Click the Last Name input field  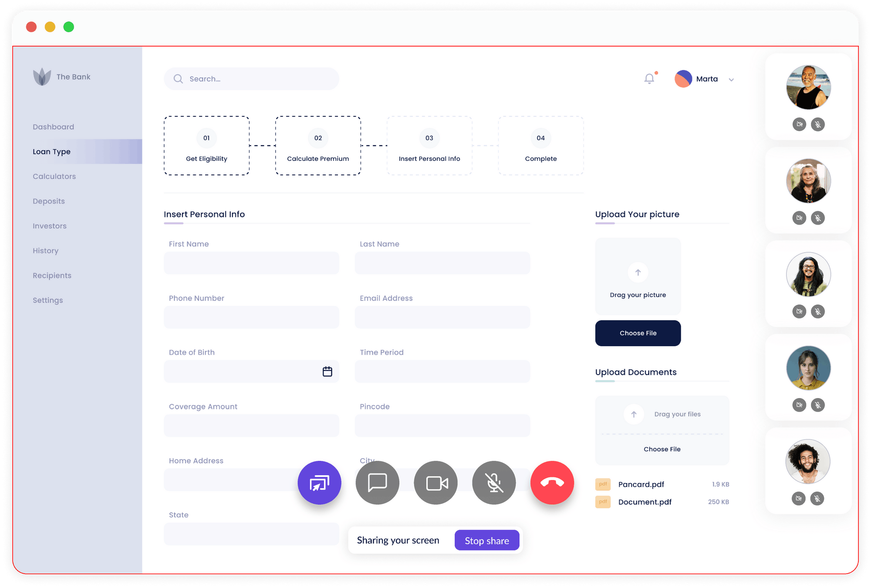[x=442, y=263]
